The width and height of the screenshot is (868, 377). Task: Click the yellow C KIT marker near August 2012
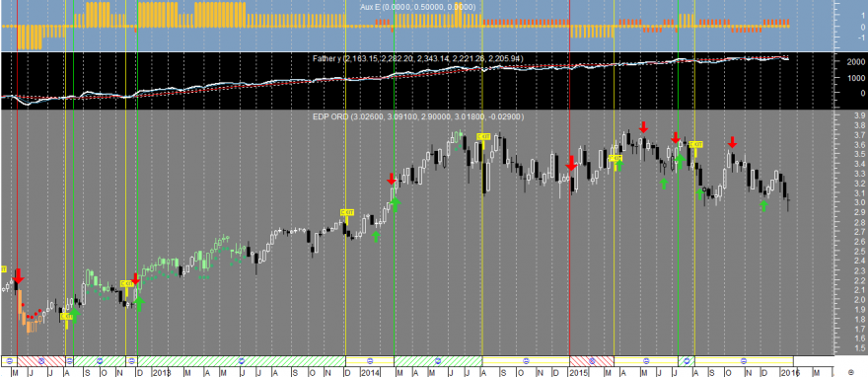(x=66, y=317)
